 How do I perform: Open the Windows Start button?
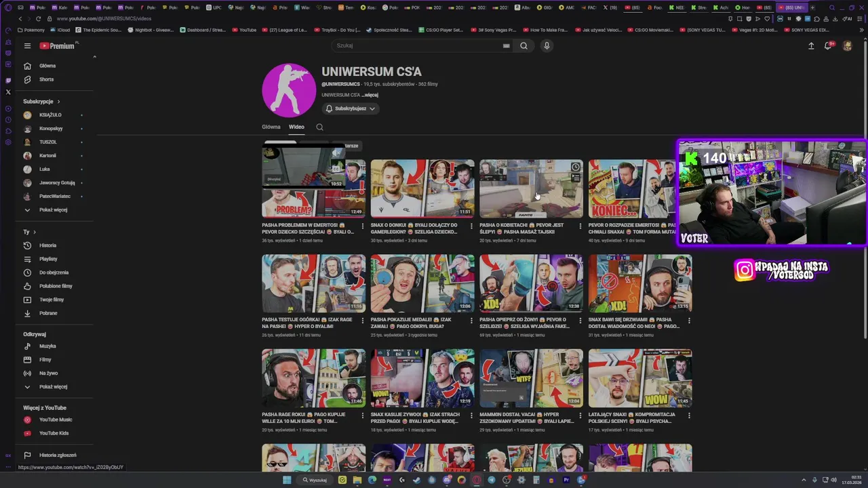point(287,480)
